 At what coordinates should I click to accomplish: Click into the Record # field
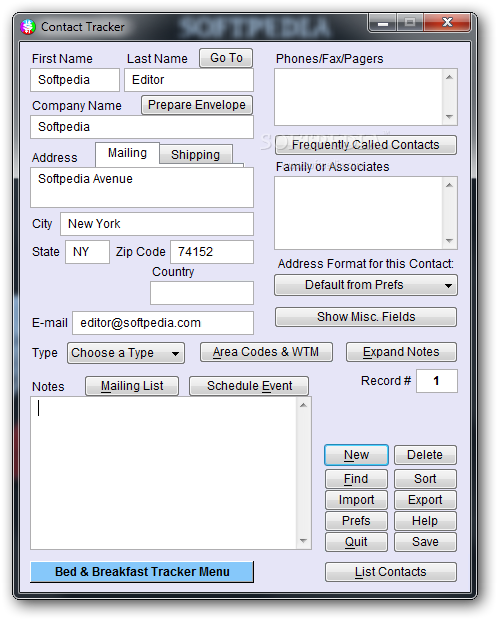[437, 381]
